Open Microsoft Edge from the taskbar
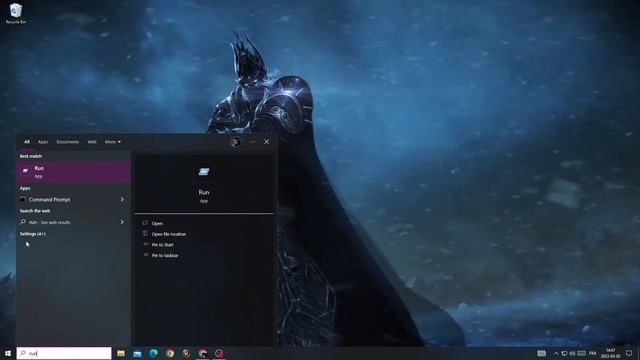Screen dimensions: 640x360 [x=153, y=353]
